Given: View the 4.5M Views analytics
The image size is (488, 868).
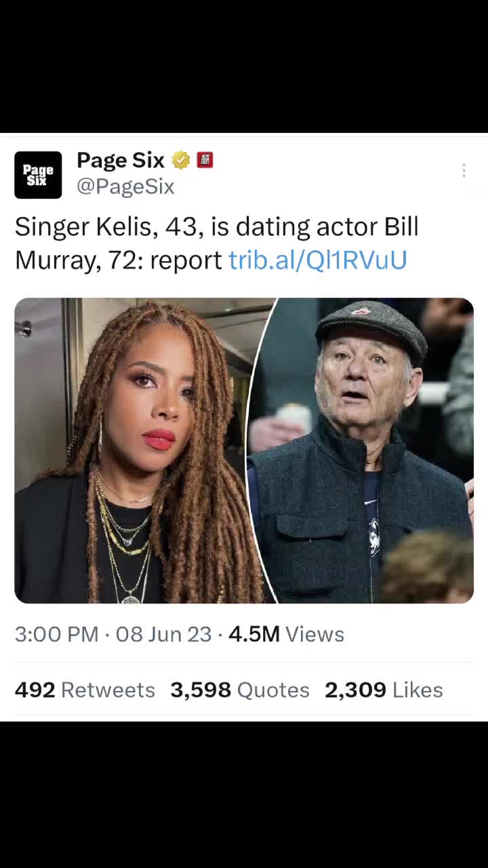Looking at the screenshot, I should coord(286,634).
